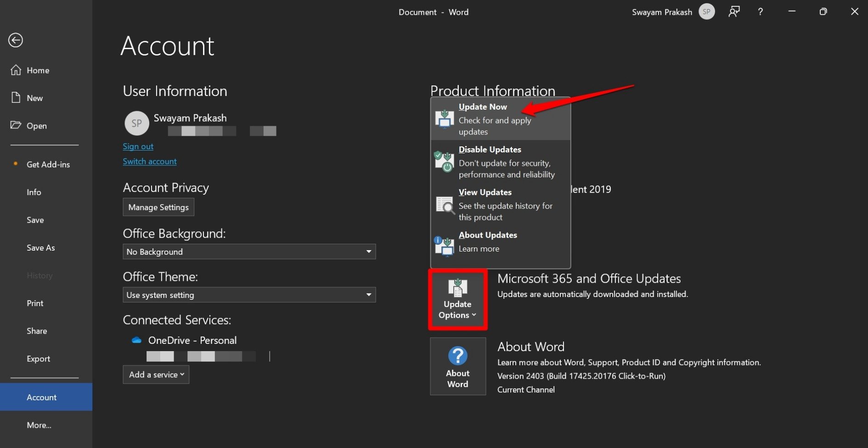The width and height of the screenshot is (868, 448).
Task: Click the Manage Settings button
Action: tap(158, 207)
